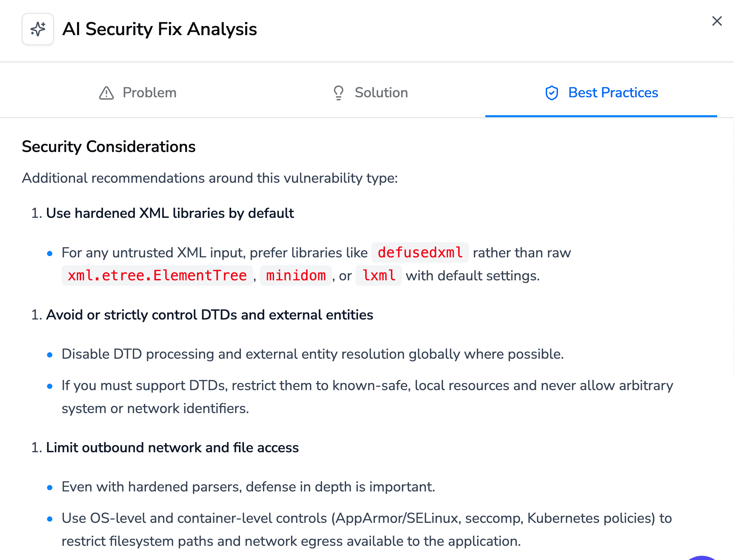The image size is (734, 560).
Task: Click the AI sparkle icon in header
Action: coord(38,29)
